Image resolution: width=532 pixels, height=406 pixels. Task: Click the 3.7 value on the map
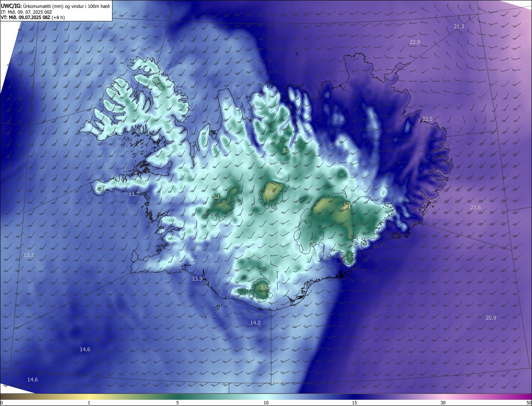pos(286,151)
